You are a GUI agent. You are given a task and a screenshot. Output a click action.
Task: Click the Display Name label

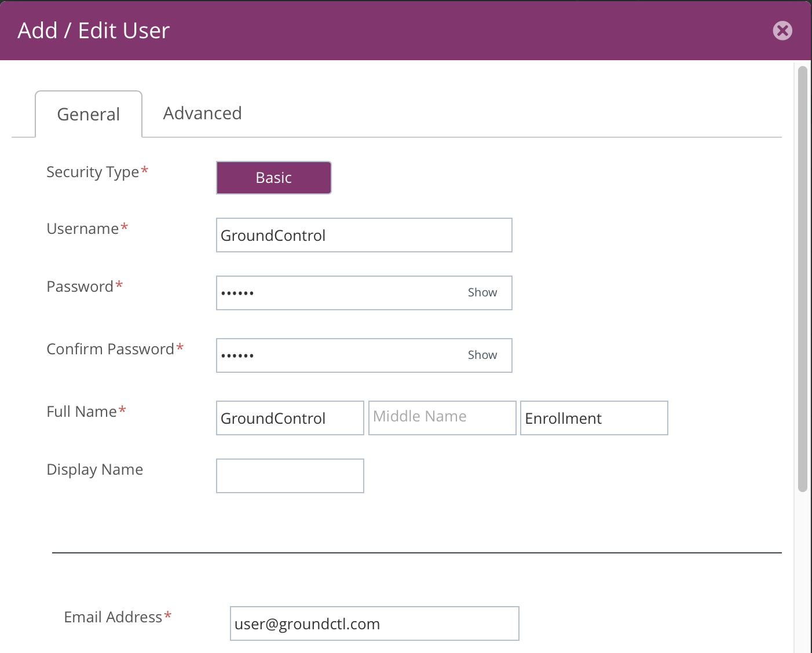point(94,469)
